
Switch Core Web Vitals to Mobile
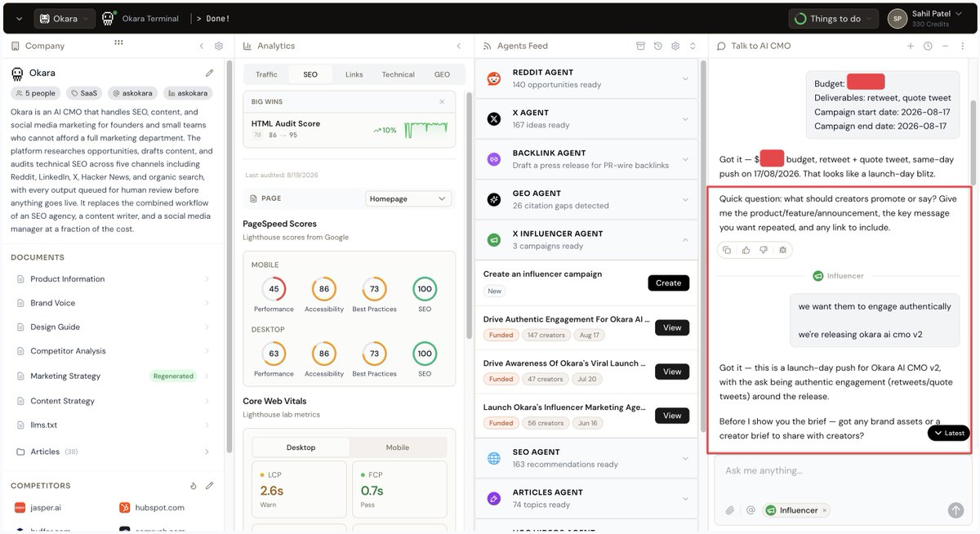(x=398, y=447)
